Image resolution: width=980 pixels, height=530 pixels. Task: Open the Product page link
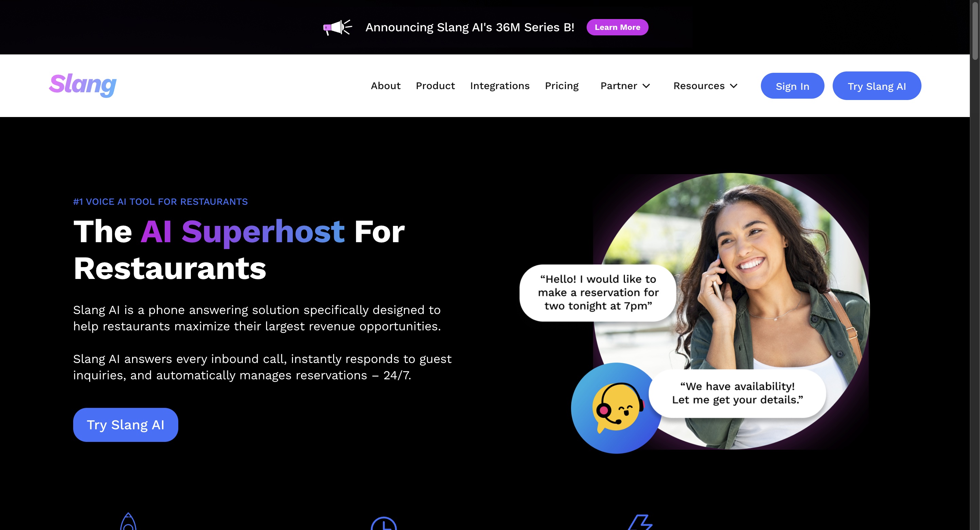[x=435, y=85]
